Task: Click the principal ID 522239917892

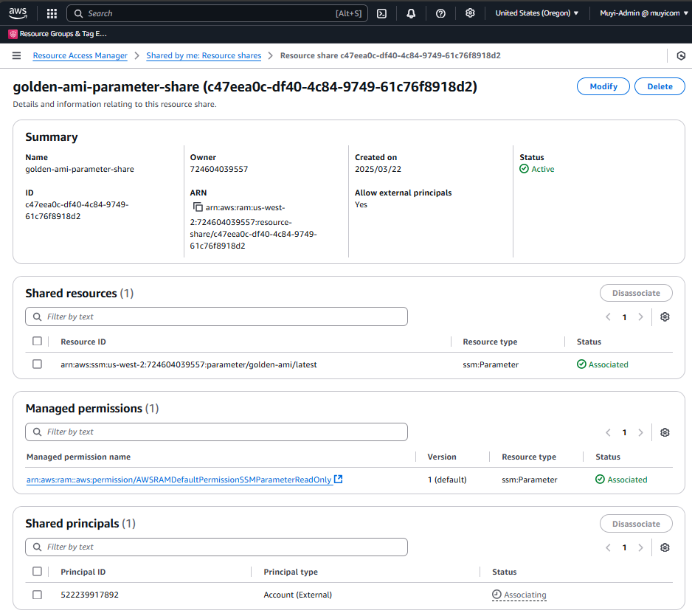Action: (89, 595)
